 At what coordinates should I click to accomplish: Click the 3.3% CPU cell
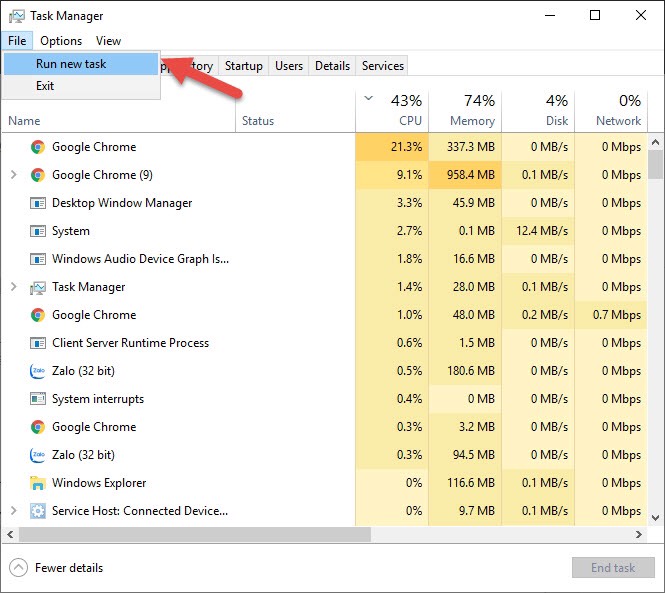coord(392,203)
